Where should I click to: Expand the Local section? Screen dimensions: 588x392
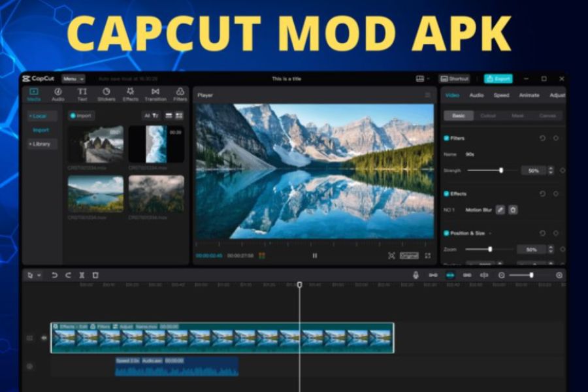(x=42, y=116)
